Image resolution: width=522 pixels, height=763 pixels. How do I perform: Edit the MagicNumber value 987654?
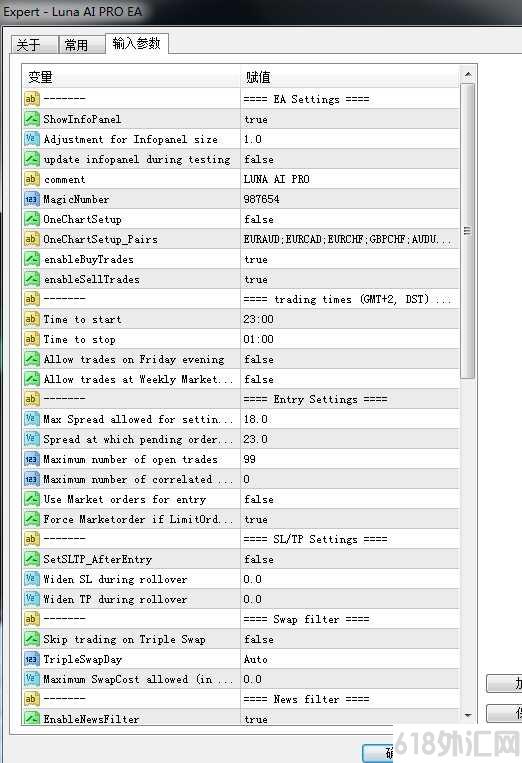click(350, 199)
